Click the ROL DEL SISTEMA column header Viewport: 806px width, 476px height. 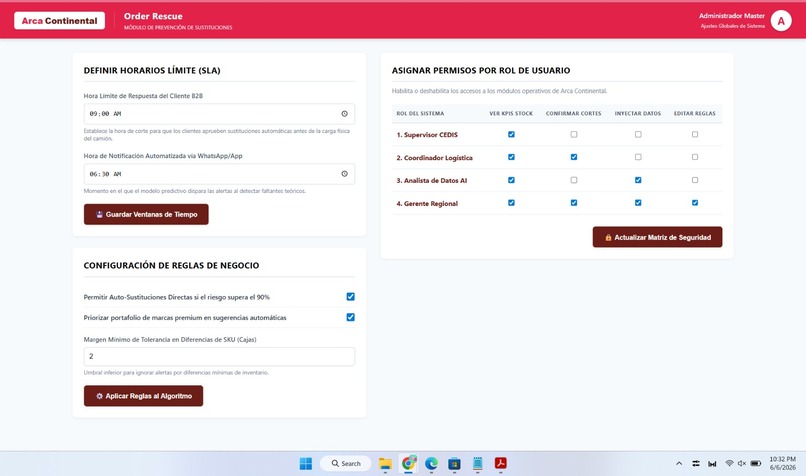pyautogui.click(x=420, y=114)
